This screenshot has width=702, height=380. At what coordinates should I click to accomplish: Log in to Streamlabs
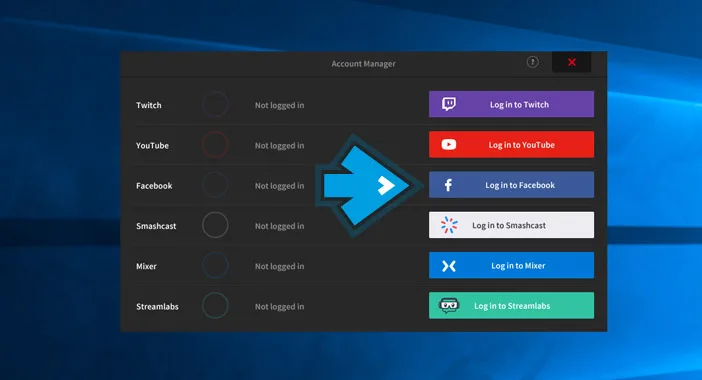511,306
